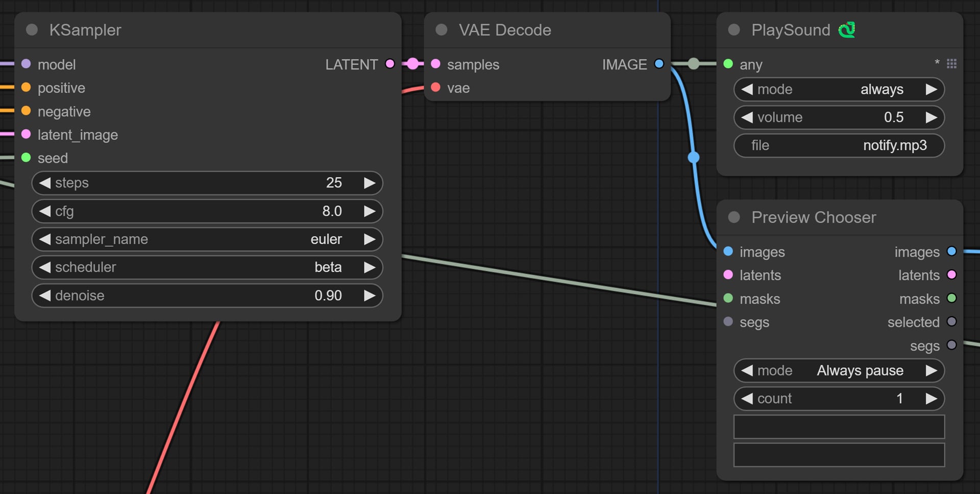Click the KSampler positive input socket
This screenshot has height=494, width=980.
coord(26,87)
